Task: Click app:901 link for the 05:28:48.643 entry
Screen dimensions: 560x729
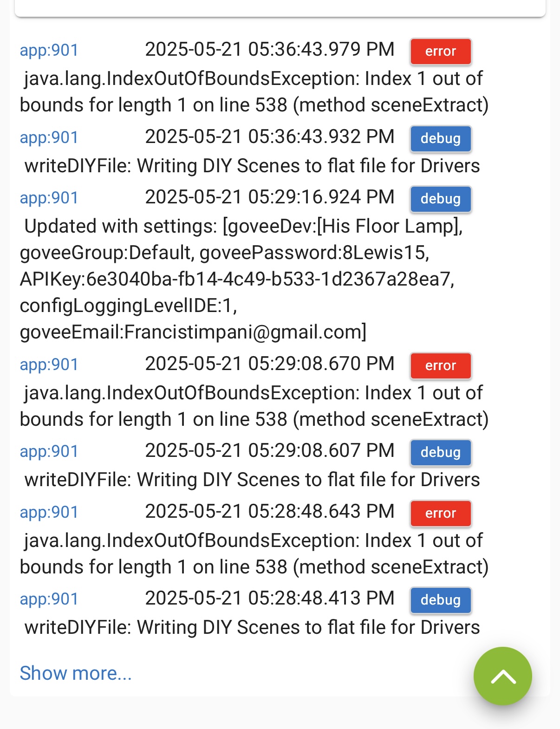Action: (x=49, y=512)
